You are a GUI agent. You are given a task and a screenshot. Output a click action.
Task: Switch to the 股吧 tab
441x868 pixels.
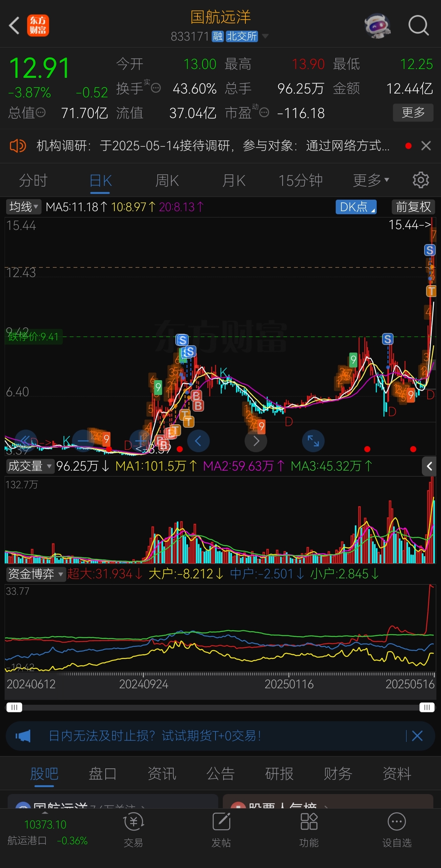44,773
